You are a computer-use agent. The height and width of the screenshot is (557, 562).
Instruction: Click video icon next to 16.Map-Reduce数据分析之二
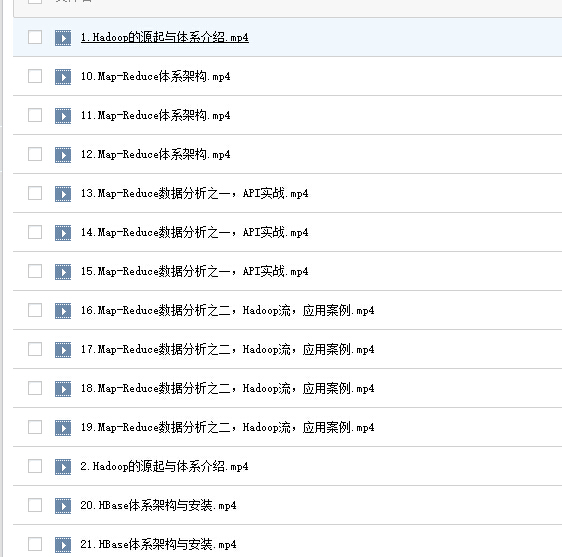(x=63, y=311)
